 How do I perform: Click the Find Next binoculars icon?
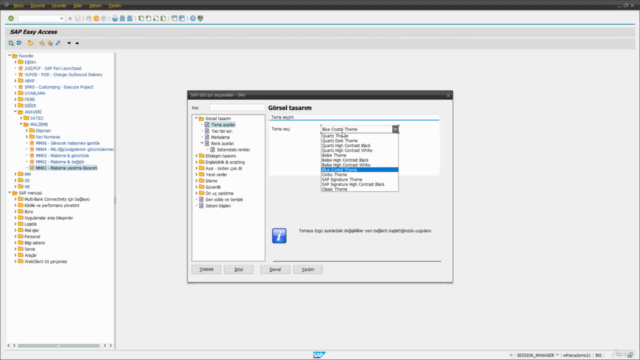click(x=130, y=18)
